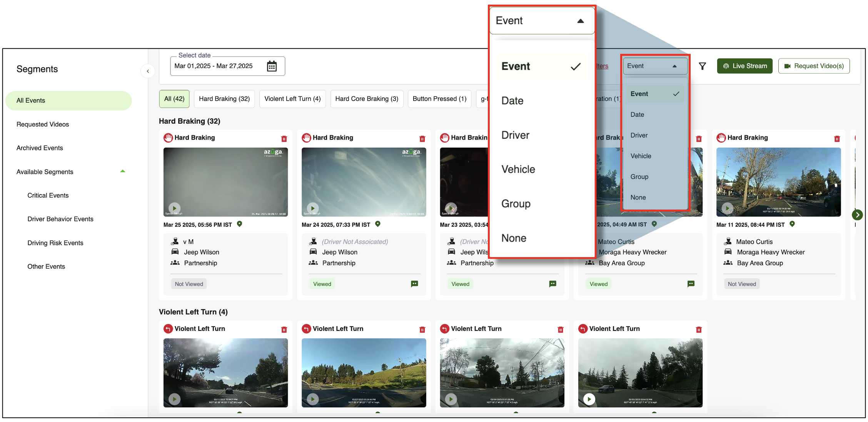868x422 pixels.
Task: Click the Request Video(s) button
Action: 814,66
